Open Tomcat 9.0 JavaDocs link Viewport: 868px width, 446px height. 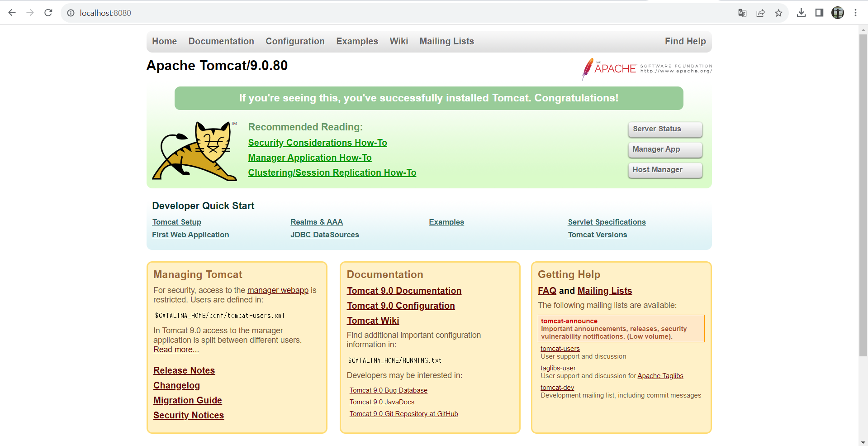[x=382, y=402]
